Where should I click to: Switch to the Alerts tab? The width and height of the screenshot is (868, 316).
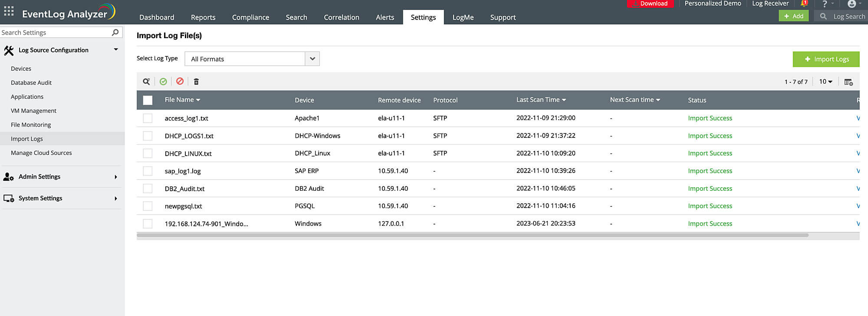[x=385, y=17]
